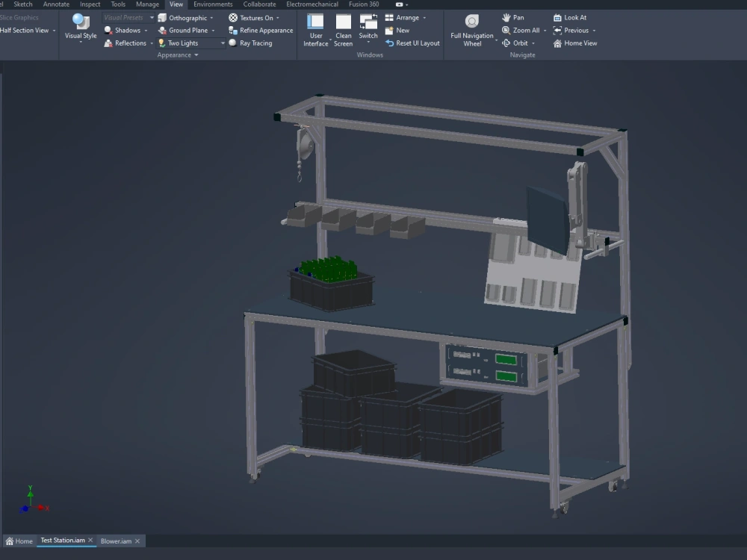Expand the Previous view dropdown arrow
Image resolution: width=747 pixels, height=560 pixels.
pyautogui.click(x=594, y=31)
